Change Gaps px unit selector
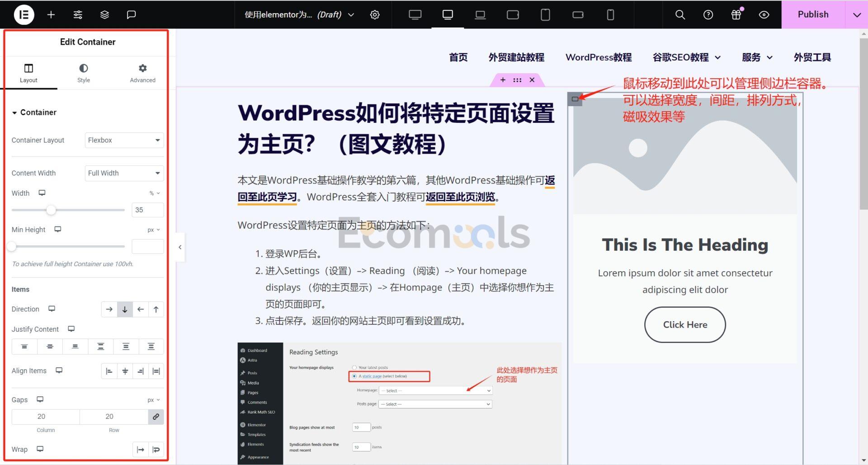Image resolution: width=868 pixels, height=465 pixels. [x=154, y=400]
